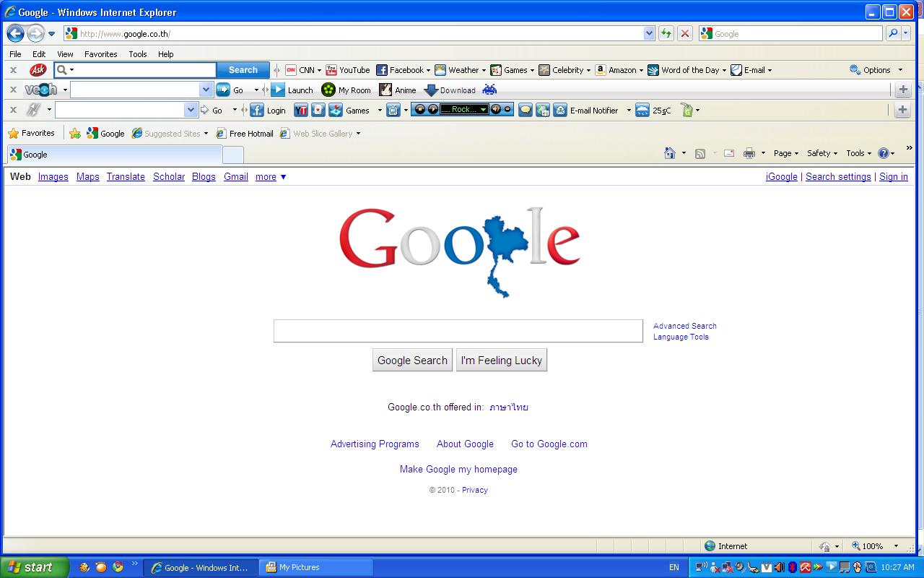This screenshot has height=578, width=924.
Task: Click the Ask toolbar Search button
Action: 243,70
